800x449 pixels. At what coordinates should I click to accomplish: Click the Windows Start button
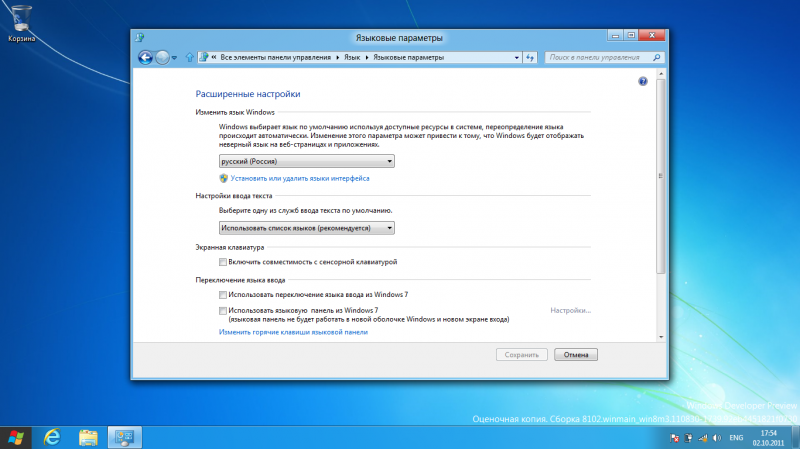15,437
